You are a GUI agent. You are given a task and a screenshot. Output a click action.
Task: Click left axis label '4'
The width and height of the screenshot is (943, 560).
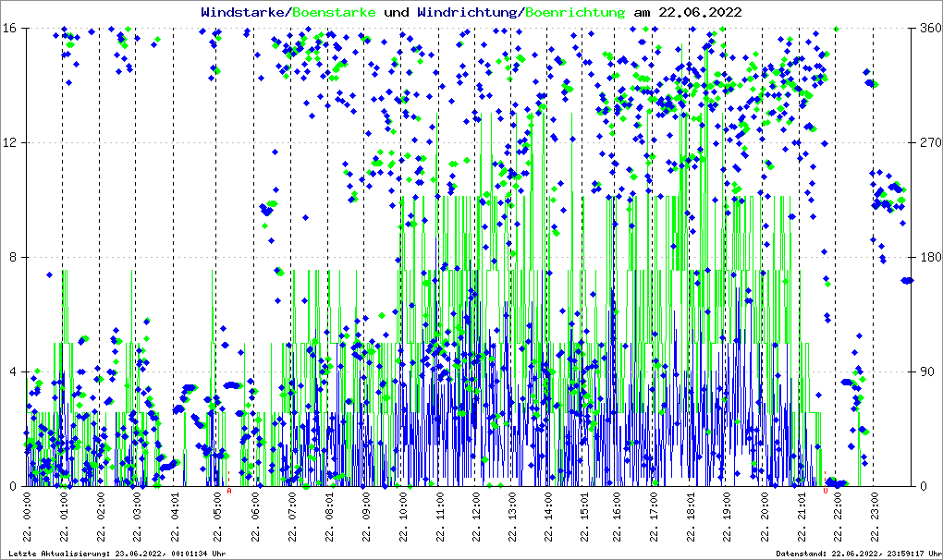(11, 371)
